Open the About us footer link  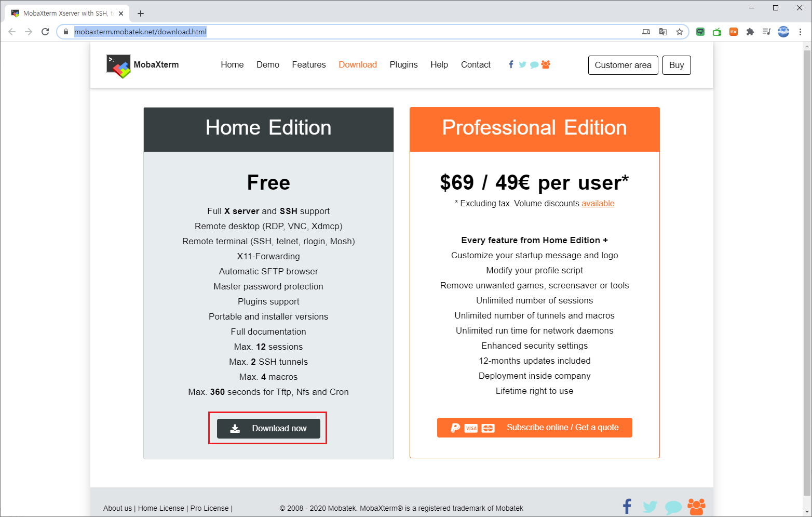(x=117, y=508)
